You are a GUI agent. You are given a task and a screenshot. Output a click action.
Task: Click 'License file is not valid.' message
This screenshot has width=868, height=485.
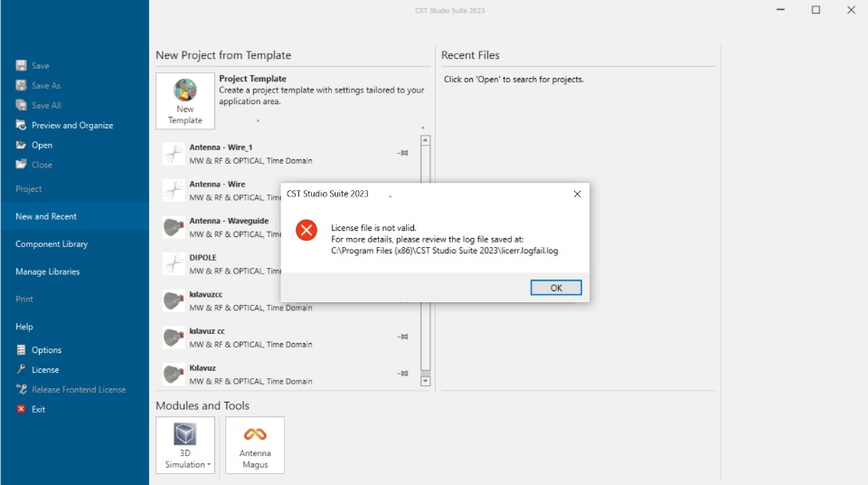tap(373, 228)
